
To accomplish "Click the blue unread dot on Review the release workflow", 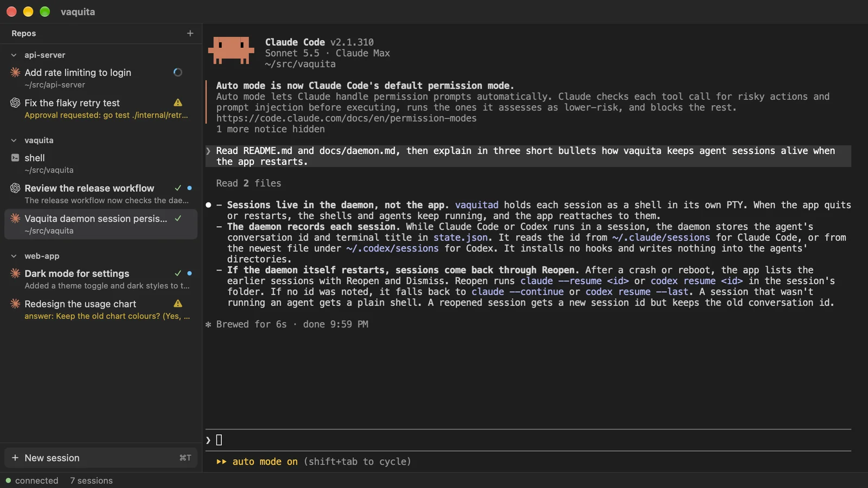I will (x=189, y=188).
